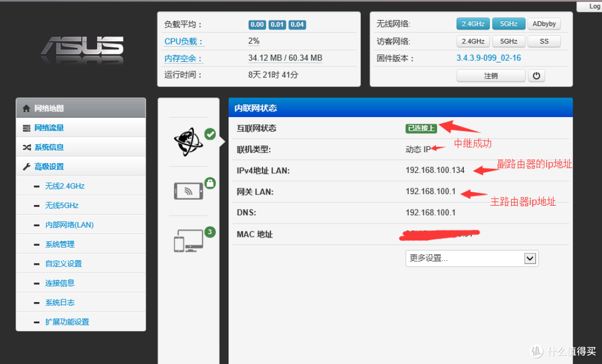Image resolution: width=602 pixels, height=364 pixels.
Task: Click the 互联网状态 label
Action: 256,128
